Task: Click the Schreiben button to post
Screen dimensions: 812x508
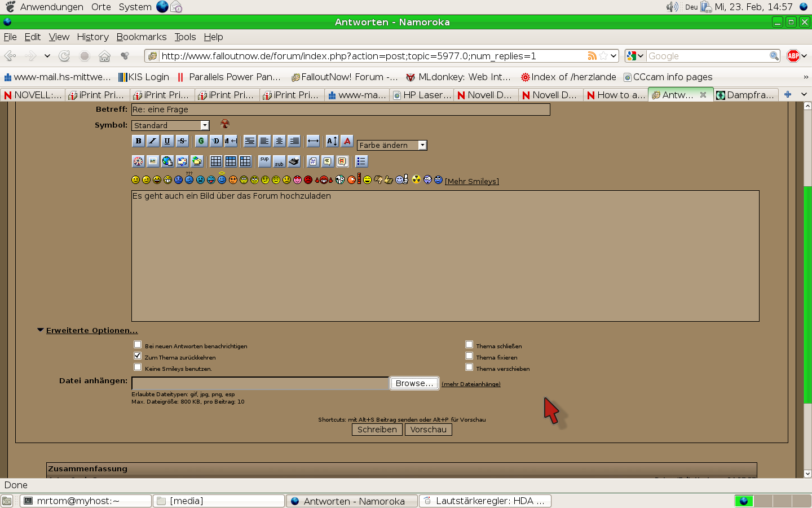Action: tap(377, 430)
